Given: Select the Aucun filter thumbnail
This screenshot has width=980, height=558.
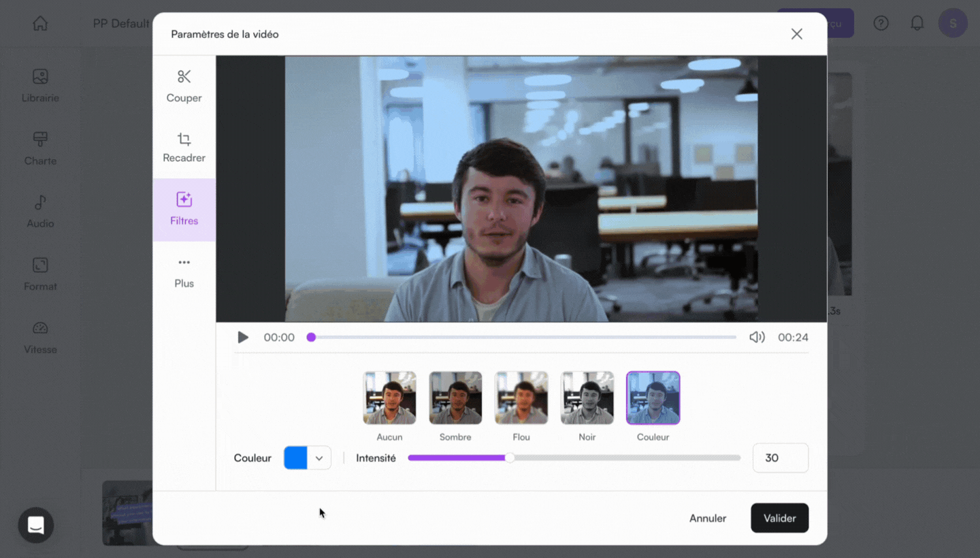Looking at the screenshot, I should 389,398.
